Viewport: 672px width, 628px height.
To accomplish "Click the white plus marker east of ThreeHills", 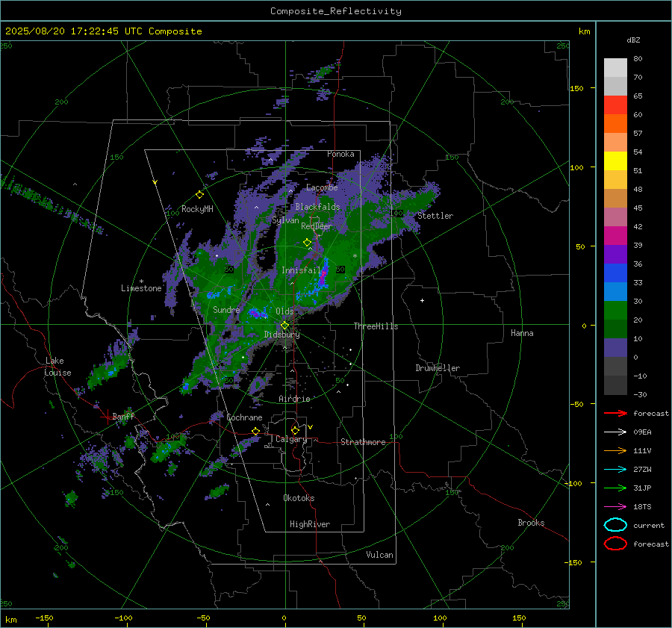I will [x=422, y=300].
